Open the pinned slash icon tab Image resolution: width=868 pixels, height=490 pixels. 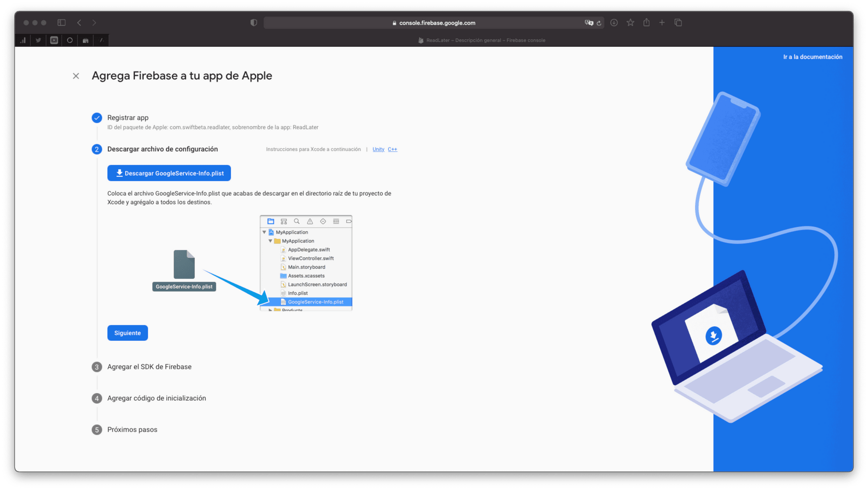[101, 40]
